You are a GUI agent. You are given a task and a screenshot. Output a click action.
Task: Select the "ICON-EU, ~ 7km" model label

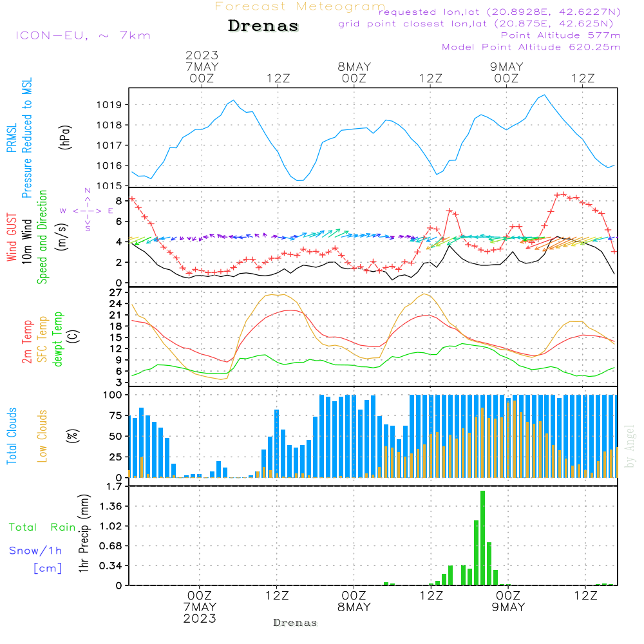(83, 35)
